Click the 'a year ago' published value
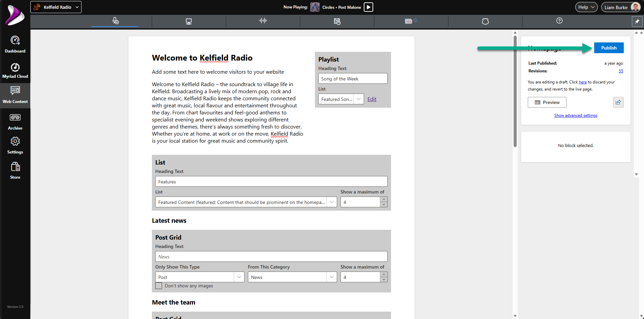Image resolution: width=644 pixels, height=319 pixels. click(x=614, y=63)
